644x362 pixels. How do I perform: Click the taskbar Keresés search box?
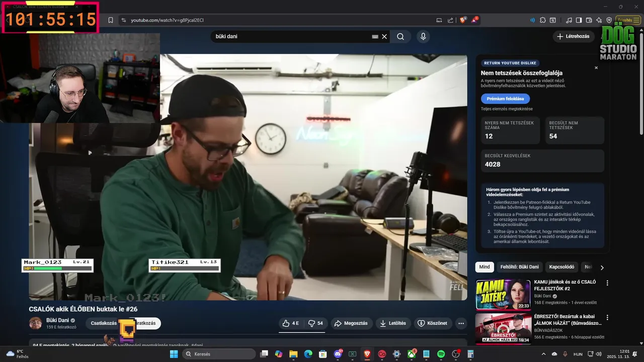(x=218, y=354)
